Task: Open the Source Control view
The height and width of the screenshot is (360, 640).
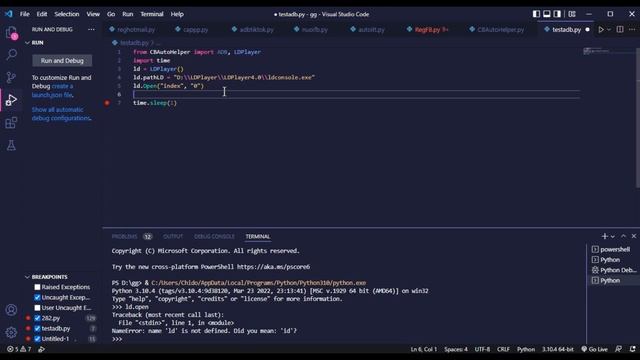Action: click(x=11, y=77)
